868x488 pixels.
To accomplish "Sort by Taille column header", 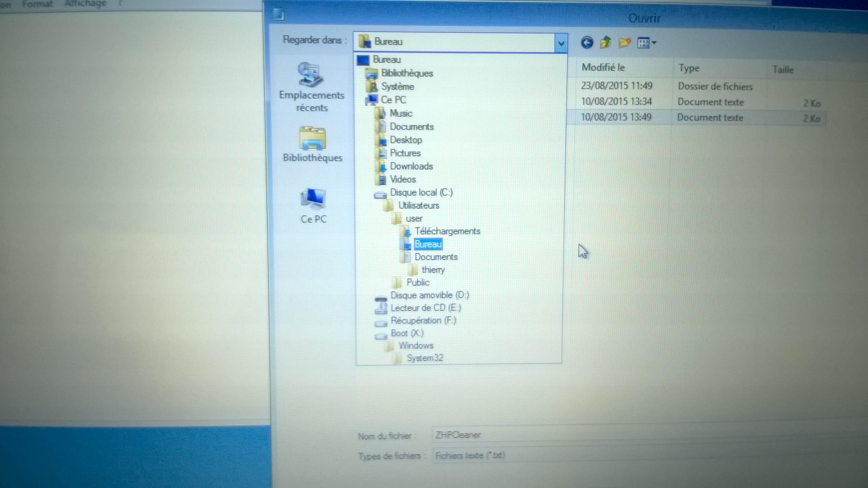I will coord(783,70).
